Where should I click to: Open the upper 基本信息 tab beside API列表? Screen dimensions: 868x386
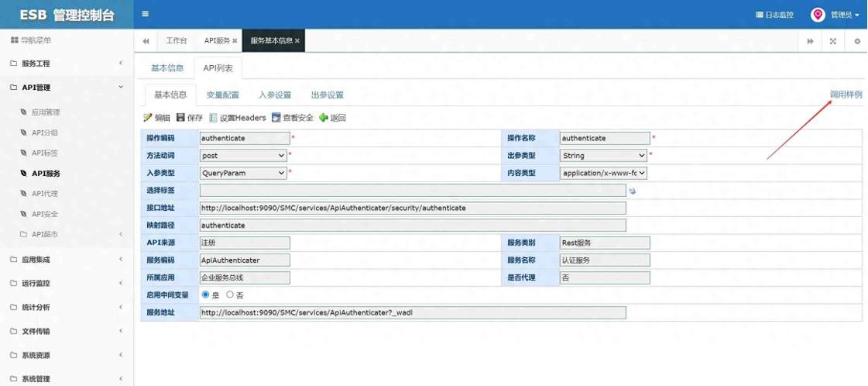point(167,68)
